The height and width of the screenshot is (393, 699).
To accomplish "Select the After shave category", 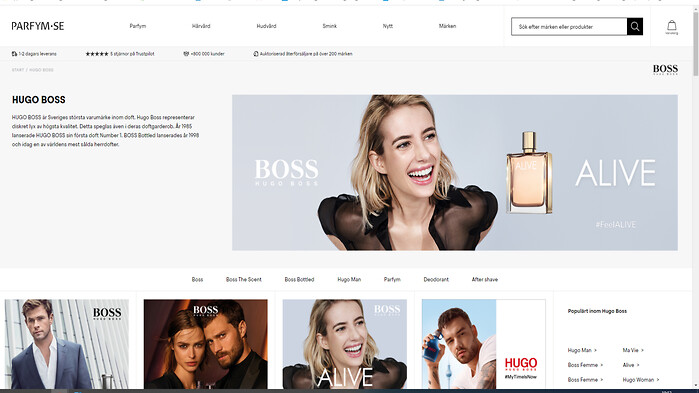I will coord(485,279).
